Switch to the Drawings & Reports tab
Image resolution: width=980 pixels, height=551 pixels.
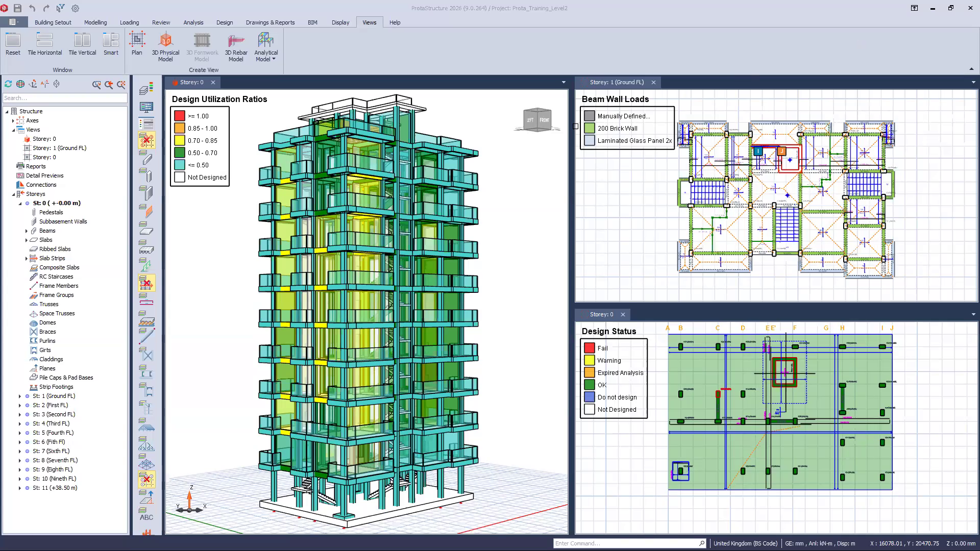point(270,22)
